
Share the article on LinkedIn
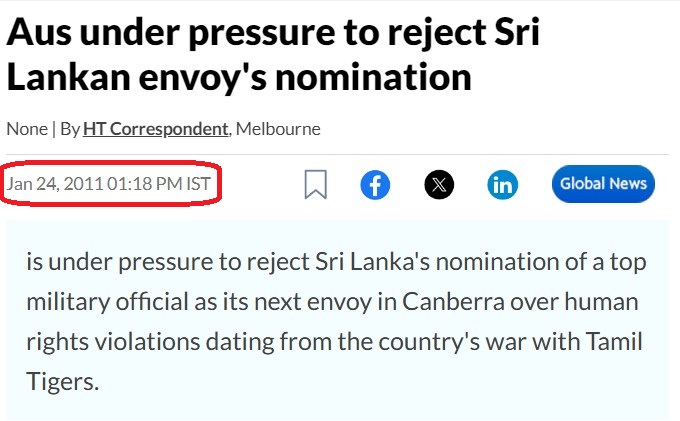point(503,185)
